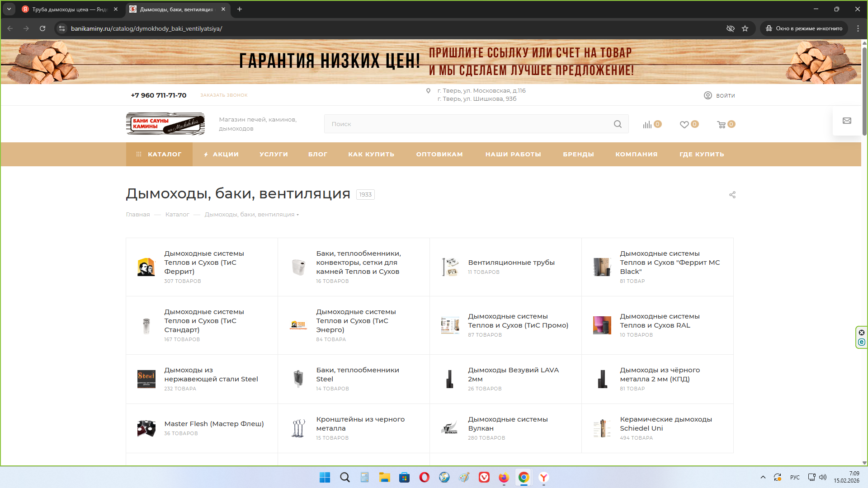Open product comparison bar-chart icon
868x488 pixels.
[647, 125]
